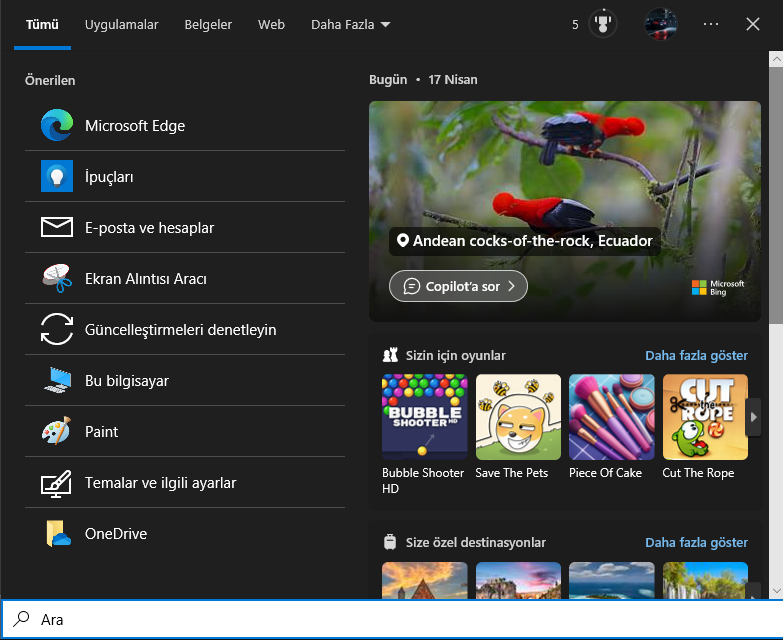Click the Bu bilgisayar label text
This screenshot has width=783, height=640.
[x=127, y=380]
